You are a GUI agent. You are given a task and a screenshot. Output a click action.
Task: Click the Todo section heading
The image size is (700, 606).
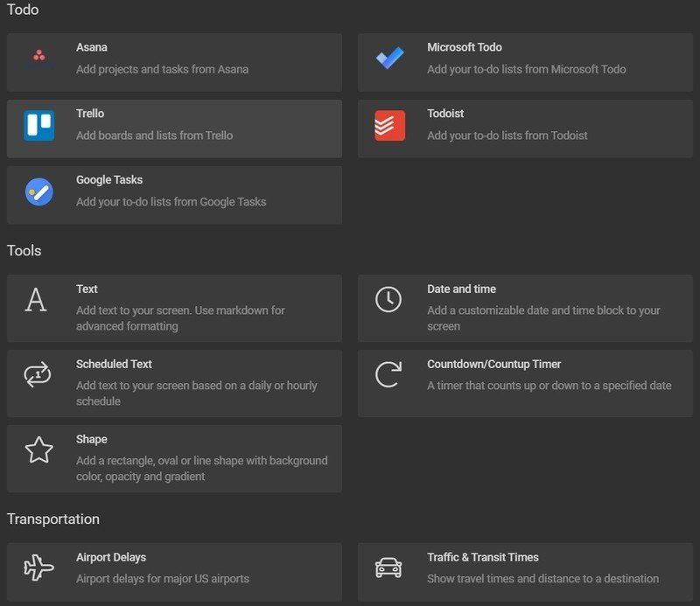[23, 10]
